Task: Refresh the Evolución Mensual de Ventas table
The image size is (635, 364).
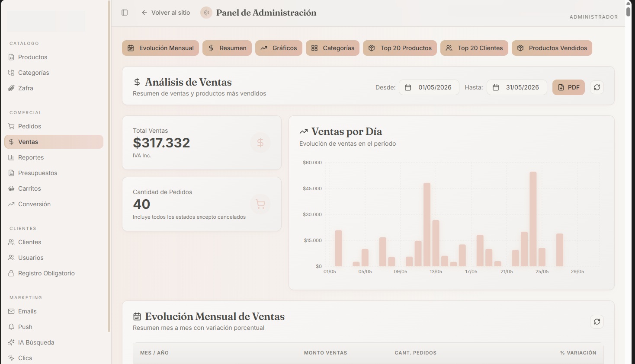Action: click(597, 322)
